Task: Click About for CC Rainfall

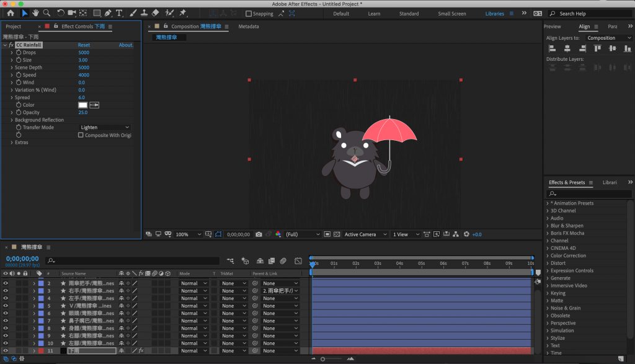Action: click(x=126, y=45)
